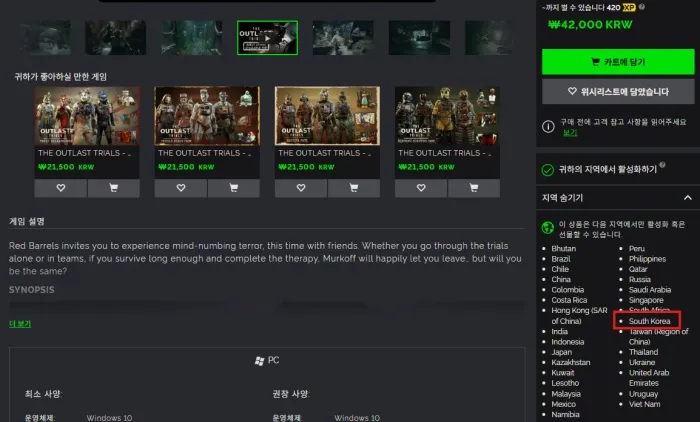This screenshot has width=700, height=422.
Task: Open the third Outlast Trials DLC image
Action: pos(327,116)
